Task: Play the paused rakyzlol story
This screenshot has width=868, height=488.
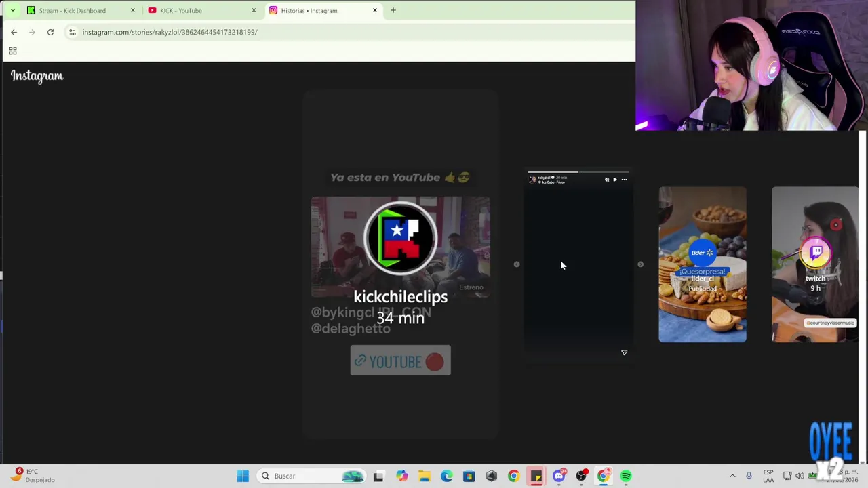Action: (615, 180)
